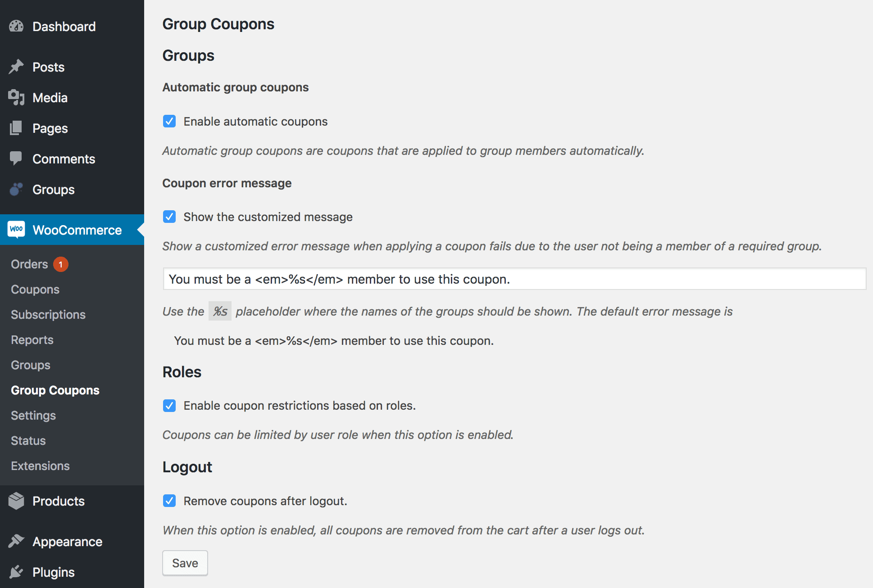Open the Orders submenu item
Viewport: 873px width, 588px height.
(30, 264)
